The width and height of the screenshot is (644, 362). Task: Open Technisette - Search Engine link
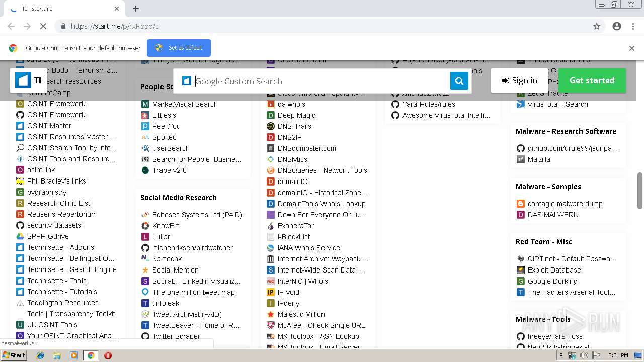click(71, 269)
